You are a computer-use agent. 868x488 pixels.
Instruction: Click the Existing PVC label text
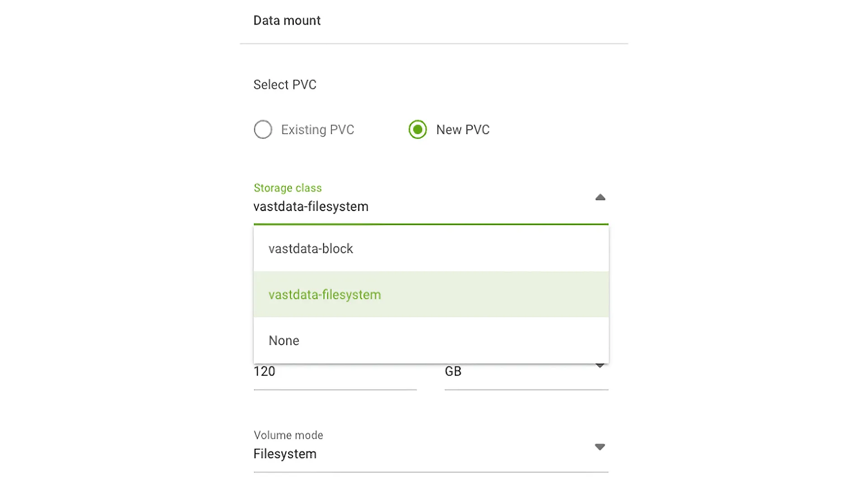[317, 130]
